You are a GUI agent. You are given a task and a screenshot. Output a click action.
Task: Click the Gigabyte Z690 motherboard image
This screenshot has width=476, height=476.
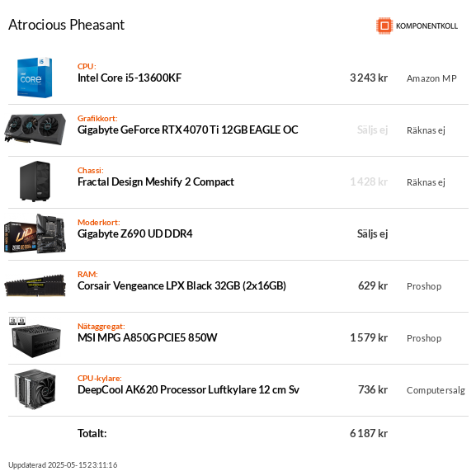35,233
